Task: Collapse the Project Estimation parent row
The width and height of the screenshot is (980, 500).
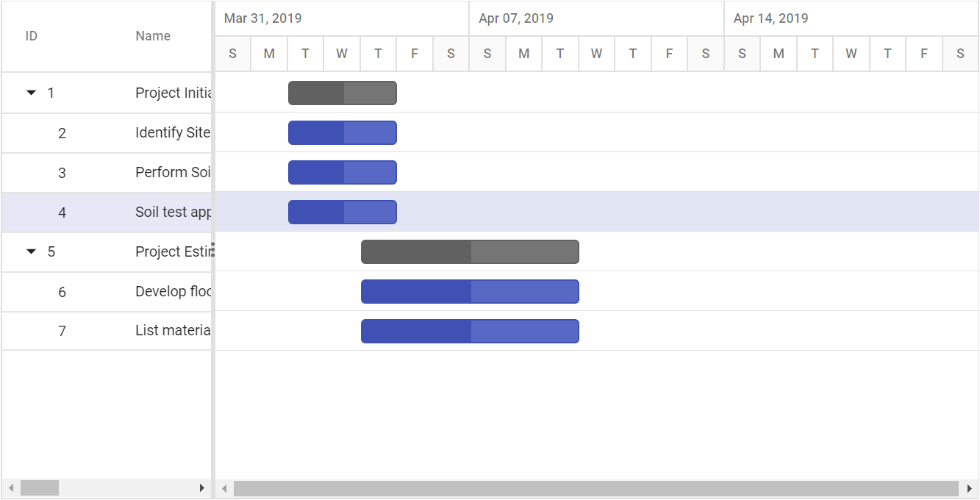Action: coord(31,251)
